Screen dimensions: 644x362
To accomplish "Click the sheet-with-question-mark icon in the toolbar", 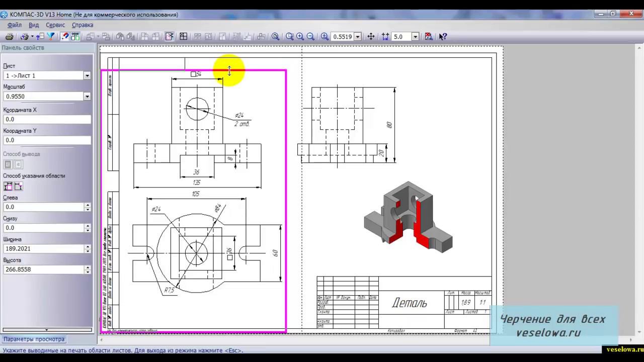I will [41, 37].
